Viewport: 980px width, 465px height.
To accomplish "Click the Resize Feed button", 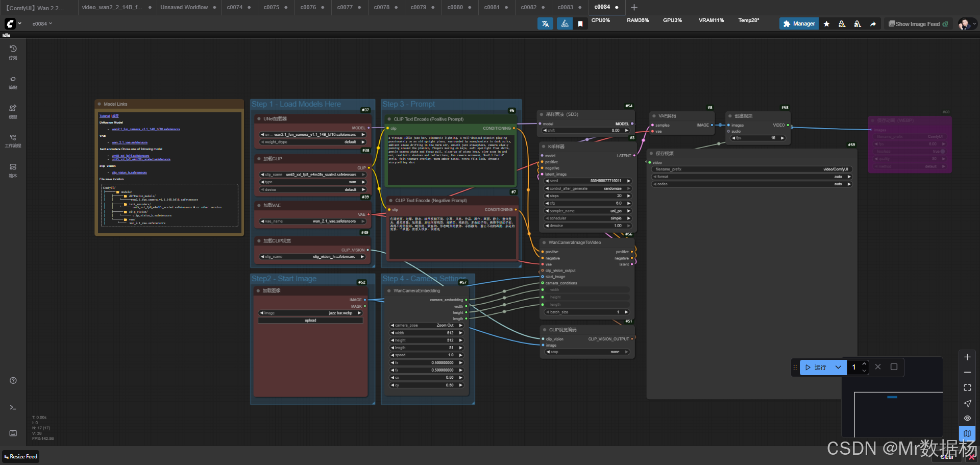I will 21,456.
